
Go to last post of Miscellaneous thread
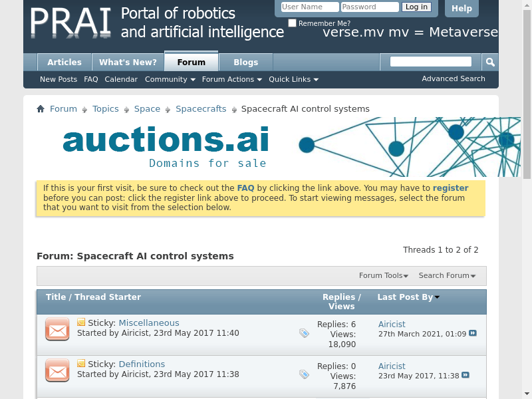pos(473,333)
